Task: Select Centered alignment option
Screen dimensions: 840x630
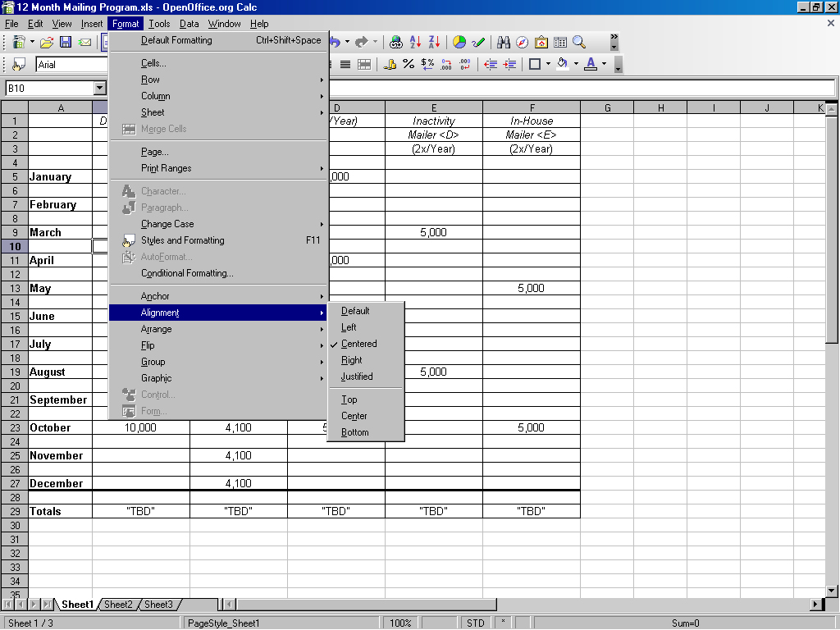Action: [x=359, y=344]
